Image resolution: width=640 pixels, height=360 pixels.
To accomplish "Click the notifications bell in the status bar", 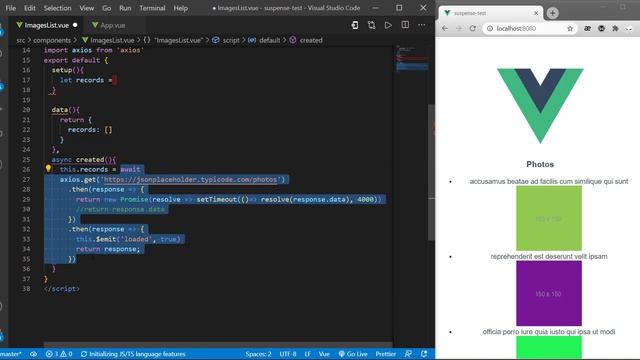I will (424, 354).
